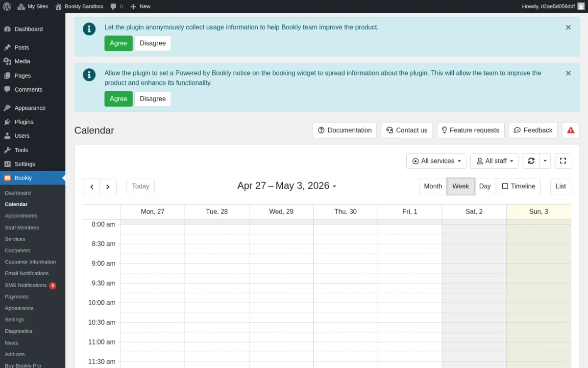Screen dimensions: 588x368
Task: Open the Documentation button
Action: 345,130
